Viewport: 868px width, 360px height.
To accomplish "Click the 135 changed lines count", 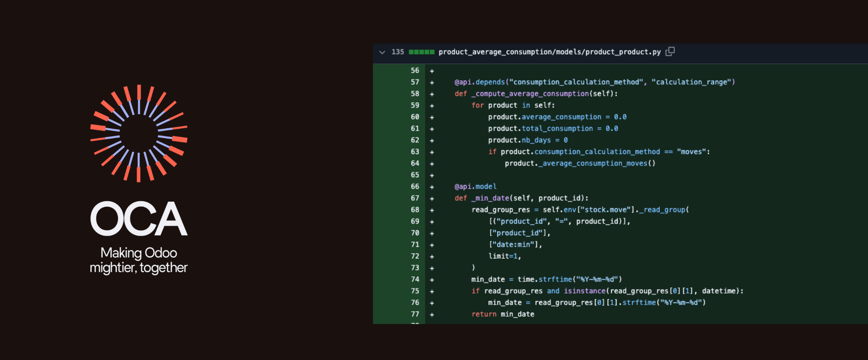I will click(x=397, y=52).
